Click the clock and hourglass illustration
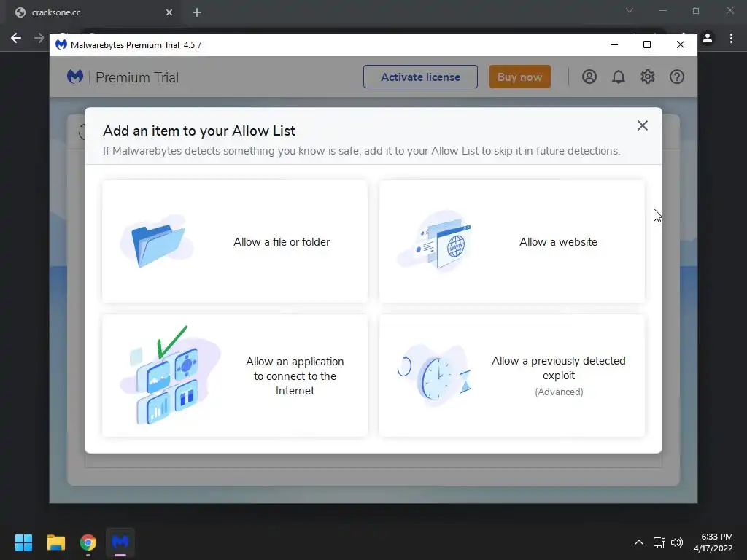 point(435,376)
